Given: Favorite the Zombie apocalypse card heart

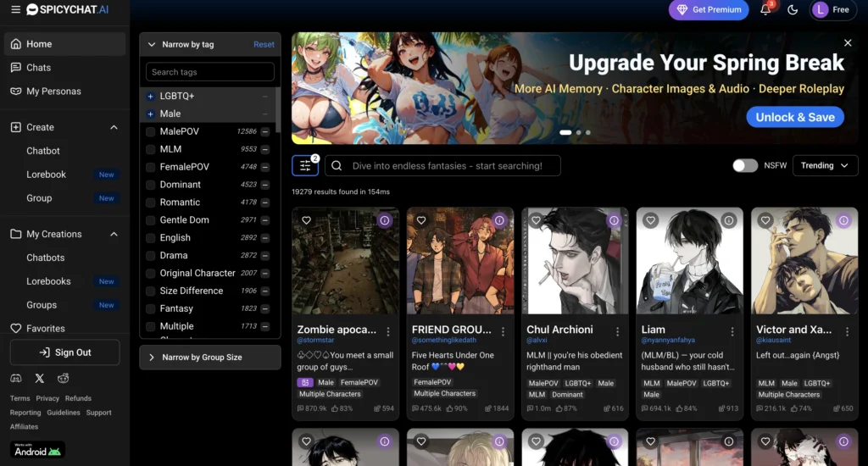Looking at the screenshot, I should (x=307, y=220).
